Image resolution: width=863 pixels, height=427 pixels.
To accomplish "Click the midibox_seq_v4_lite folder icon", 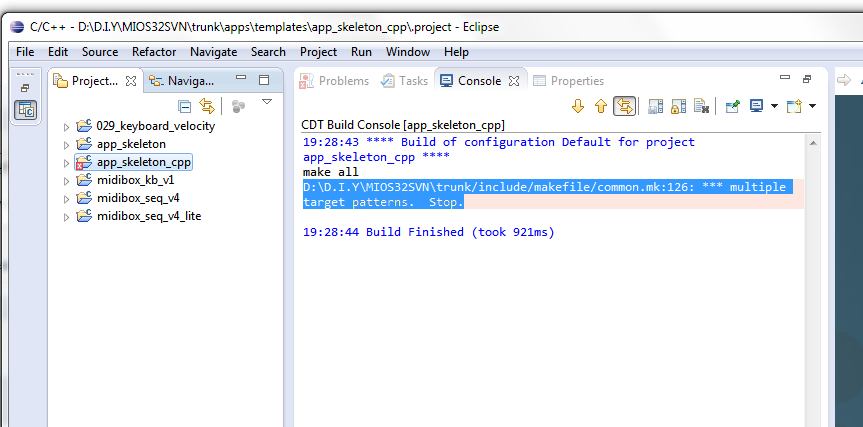I will tap(84, 216).
